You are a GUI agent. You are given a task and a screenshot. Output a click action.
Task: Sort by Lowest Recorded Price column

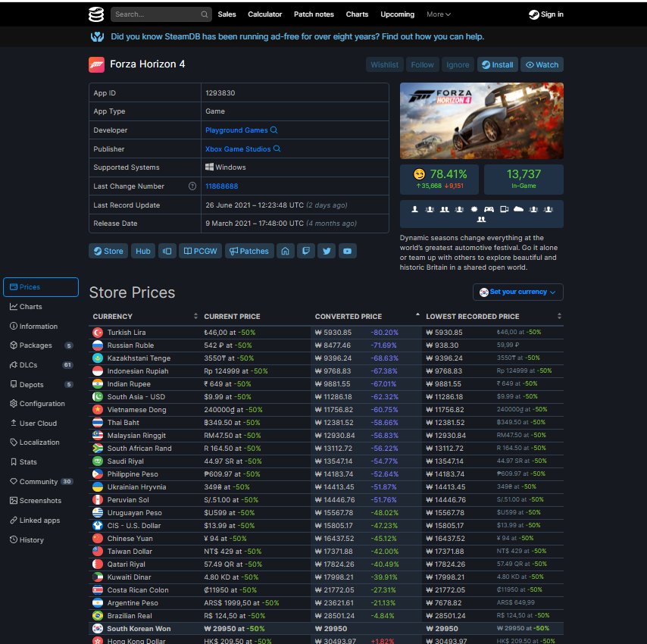493,317
